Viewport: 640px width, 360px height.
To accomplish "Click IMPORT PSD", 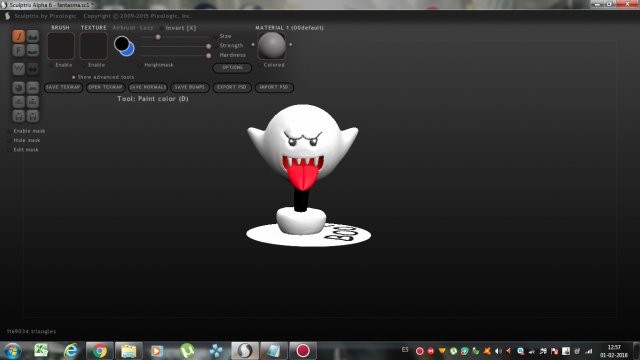I will (274, 87).
